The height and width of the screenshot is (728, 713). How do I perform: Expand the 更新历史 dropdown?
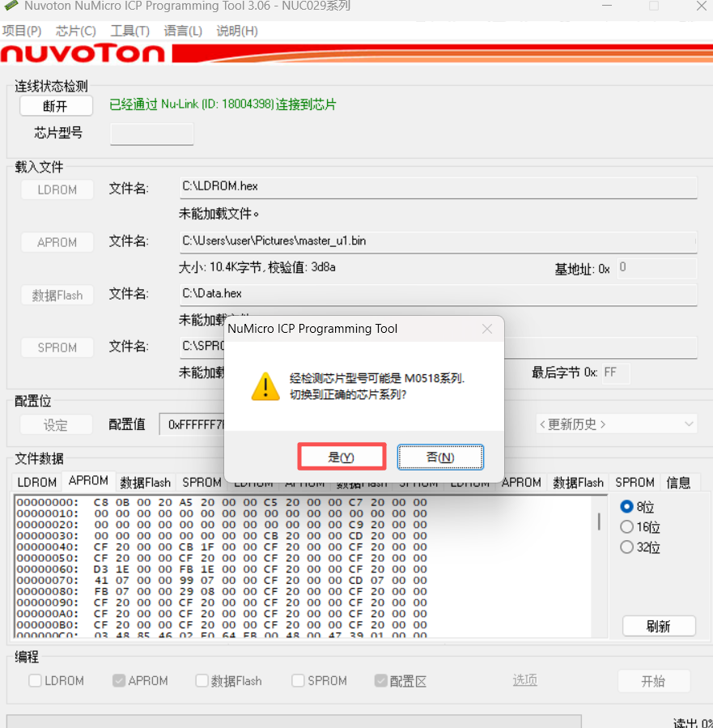click(616, 424)
